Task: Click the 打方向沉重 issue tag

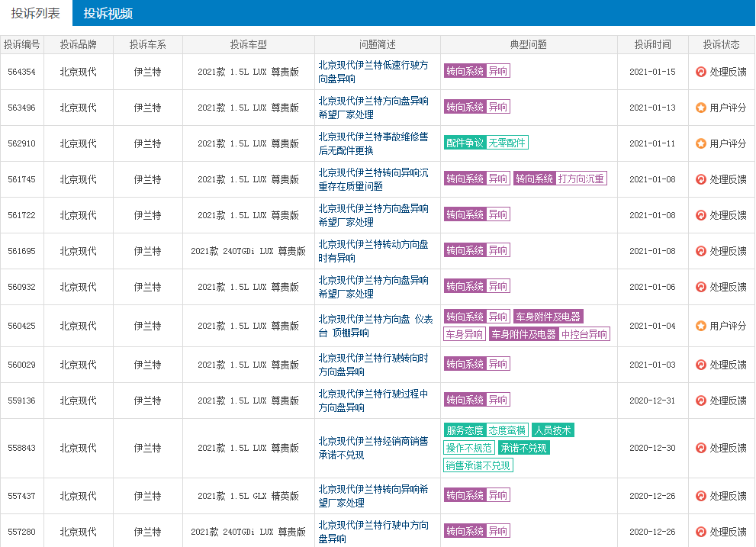Action: pos(581,179)
